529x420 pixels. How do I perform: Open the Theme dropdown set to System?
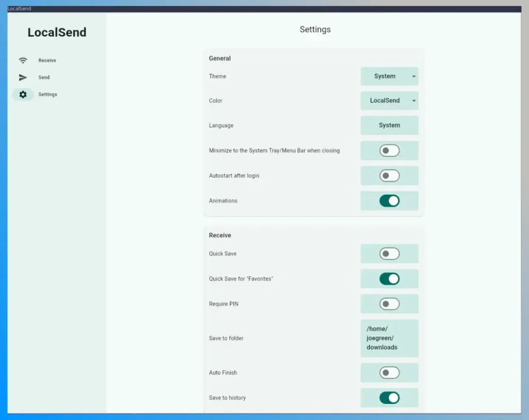tap(385, 76)
